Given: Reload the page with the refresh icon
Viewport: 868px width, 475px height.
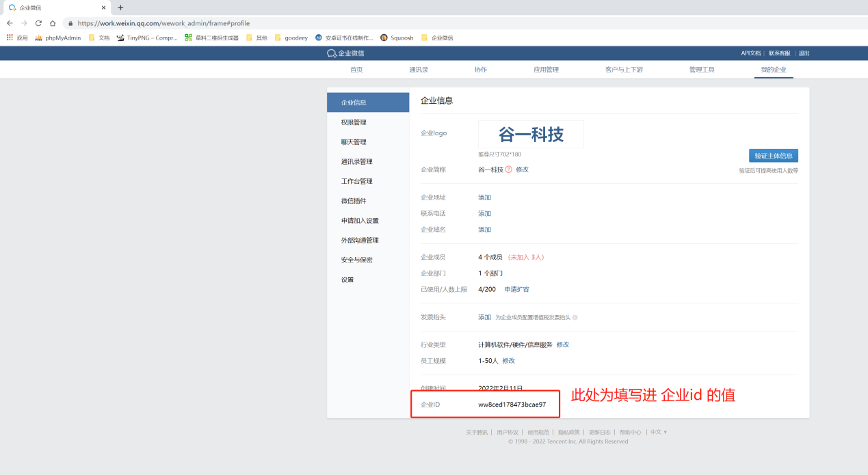Looking at the screenshot, I should pyautogui.click(x=38, y=23).
